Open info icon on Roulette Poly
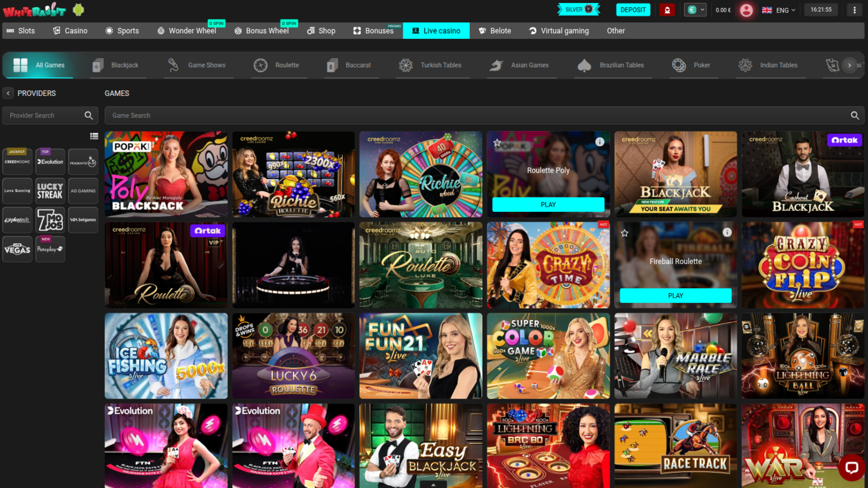 [599, 142]
